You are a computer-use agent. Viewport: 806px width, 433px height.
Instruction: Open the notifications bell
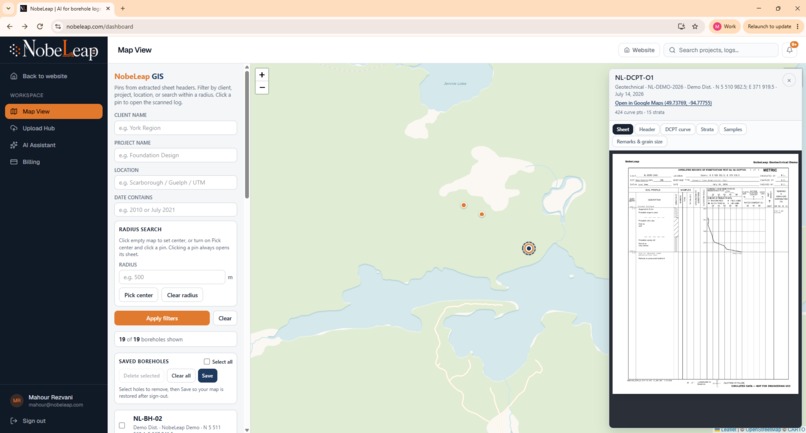tap(790, 50)
